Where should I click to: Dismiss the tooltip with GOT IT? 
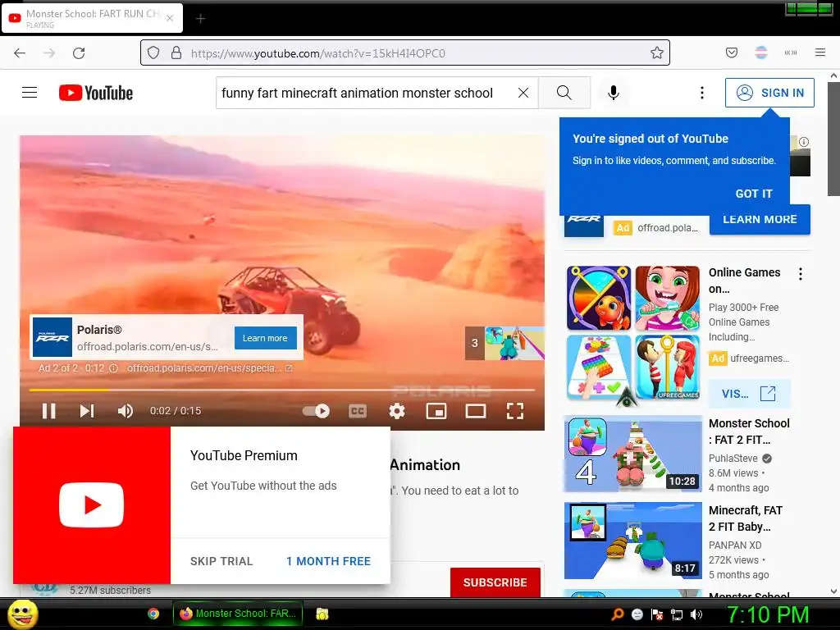tap(754, 194)
